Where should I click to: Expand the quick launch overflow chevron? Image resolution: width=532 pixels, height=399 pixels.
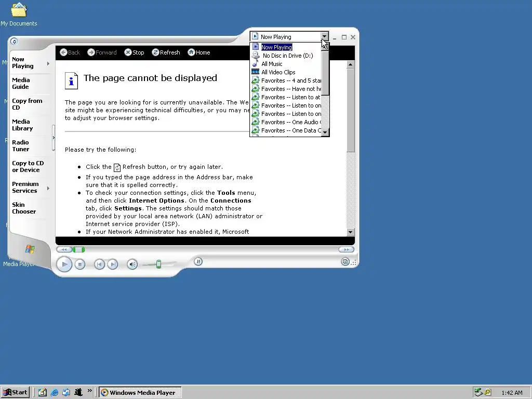coord(89,391)
